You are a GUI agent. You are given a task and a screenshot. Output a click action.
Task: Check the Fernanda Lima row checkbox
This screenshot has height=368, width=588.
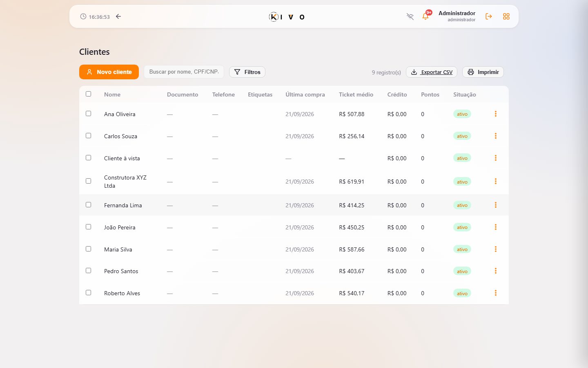(x=88, y=204)
